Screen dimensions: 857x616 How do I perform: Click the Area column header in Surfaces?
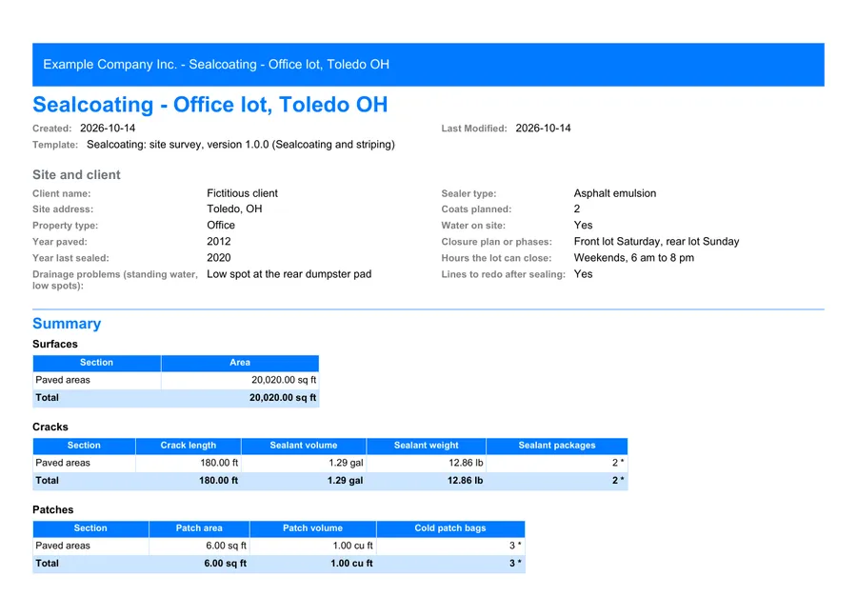[240, 363]
